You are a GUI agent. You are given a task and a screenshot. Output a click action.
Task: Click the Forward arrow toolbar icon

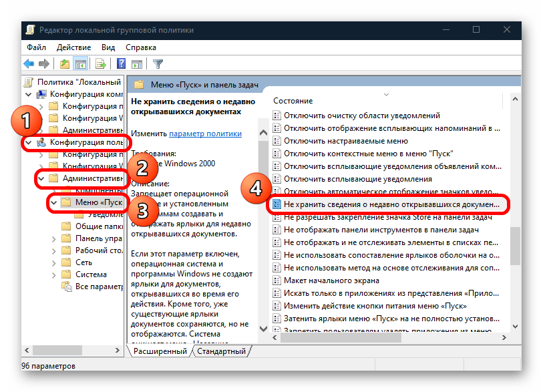click(x=43, y=64)
